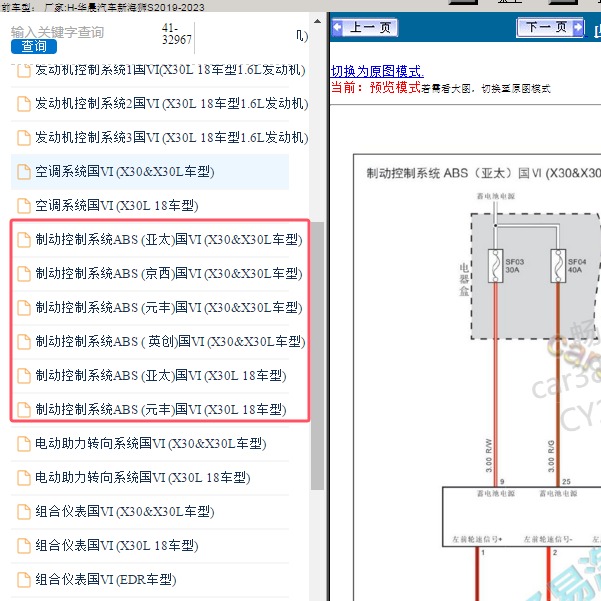
Task: Select 空调系统国VI (X30&X30L车型)
Action: coord(150,171)
